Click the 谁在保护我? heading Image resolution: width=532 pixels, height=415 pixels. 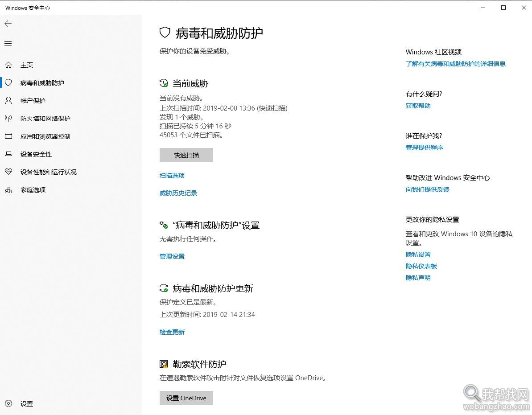coord(424,136)
